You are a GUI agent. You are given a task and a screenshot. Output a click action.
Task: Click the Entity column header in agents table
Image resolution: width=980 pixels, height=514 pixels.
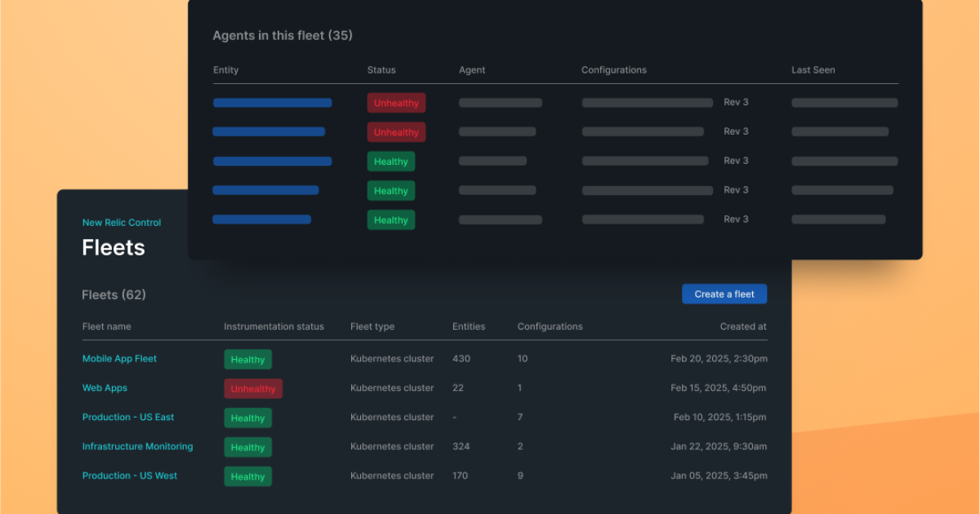(225, 70)
